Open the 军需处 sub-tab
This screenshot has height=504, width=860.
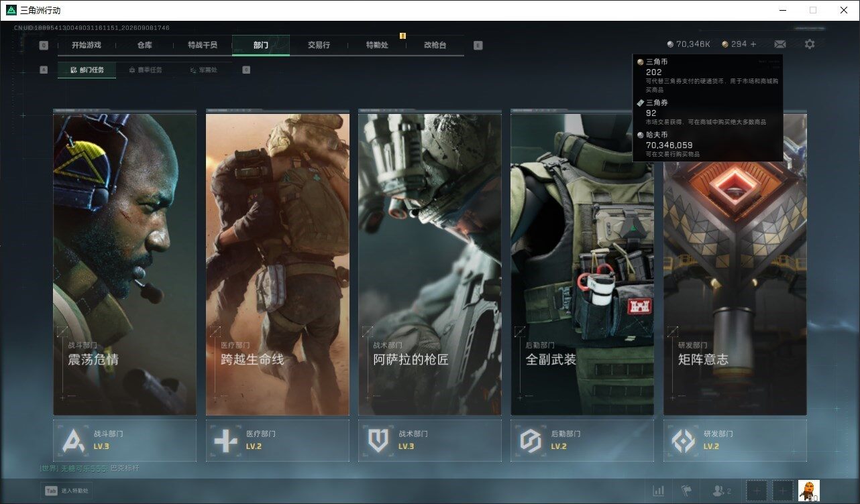203,70
